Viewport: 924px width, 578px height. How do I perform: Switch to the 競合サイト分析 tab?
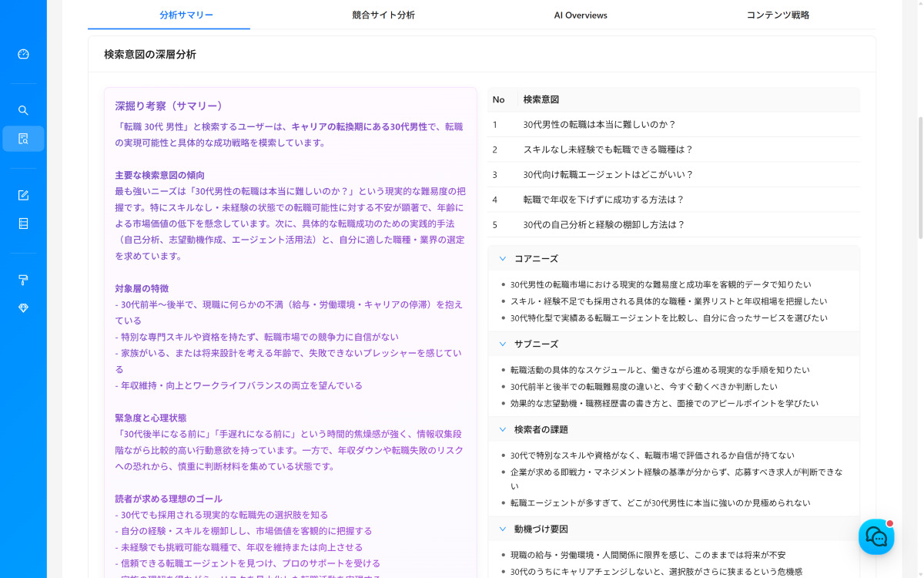383,15
